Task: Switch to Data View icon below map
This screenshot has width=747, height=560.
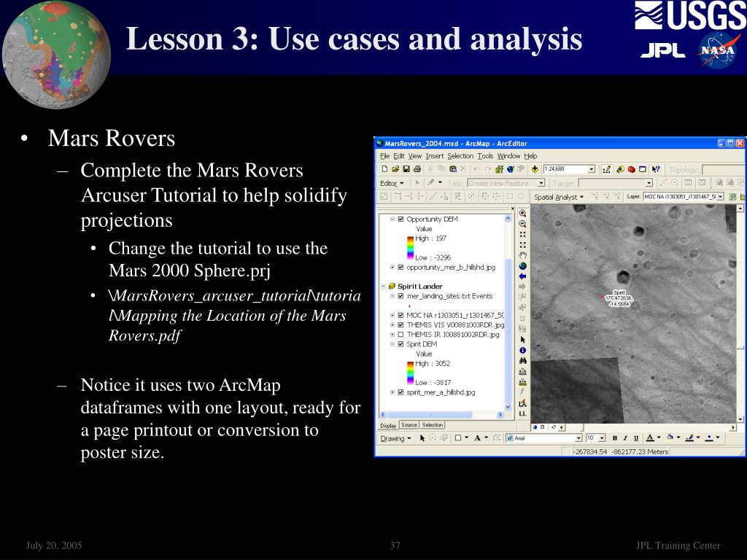Action: 535,427
